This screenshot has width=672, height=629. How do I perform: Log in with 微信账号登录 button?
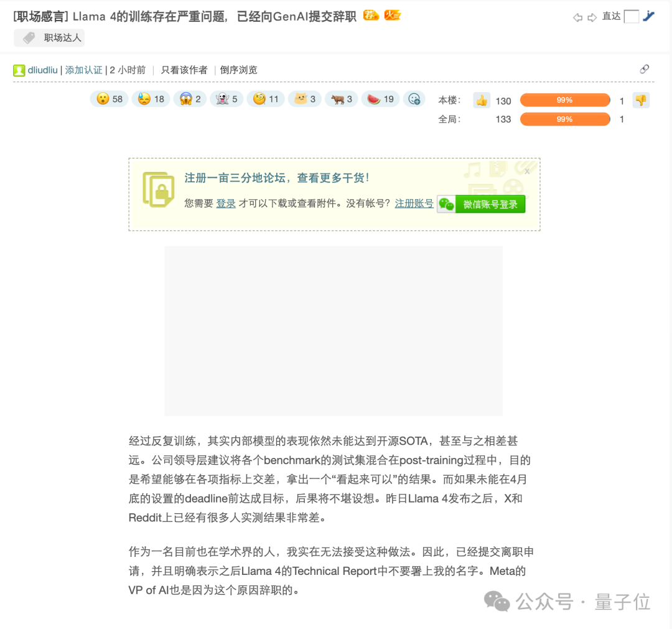pos(481,205)
